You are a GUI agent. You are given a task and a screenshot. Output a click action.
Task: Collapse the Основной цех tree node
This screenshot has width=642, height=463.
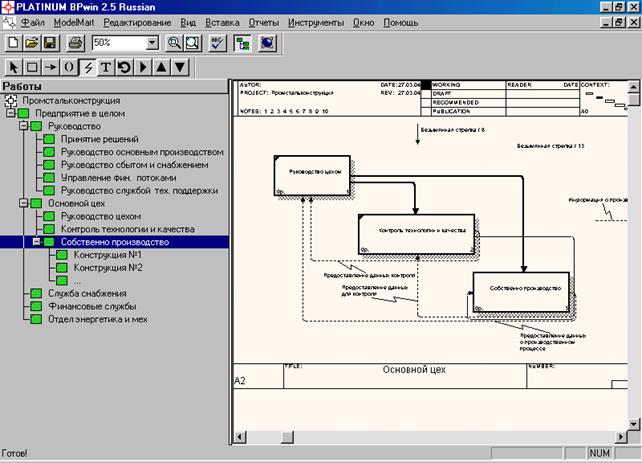pyautogui.click(x=24, y=203)
